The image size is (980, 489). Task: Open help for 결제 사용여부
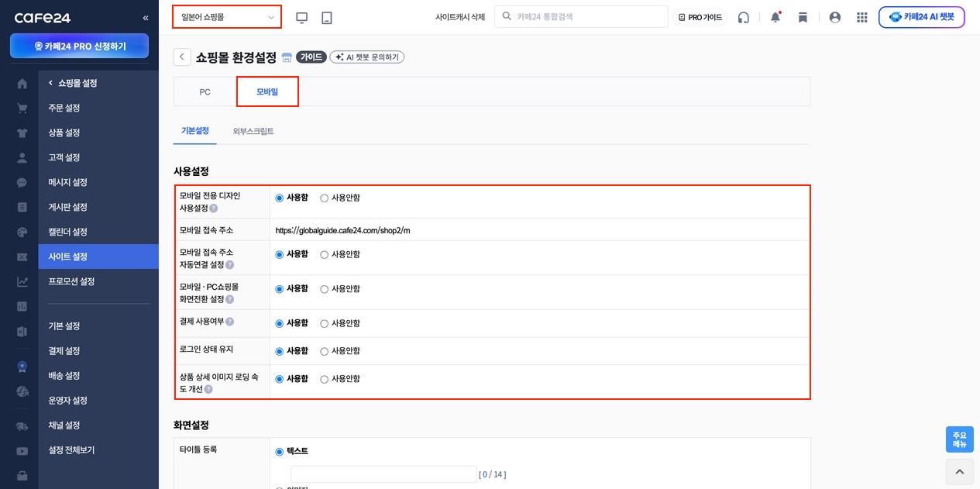pyautogui.click(x=229, y=322)
